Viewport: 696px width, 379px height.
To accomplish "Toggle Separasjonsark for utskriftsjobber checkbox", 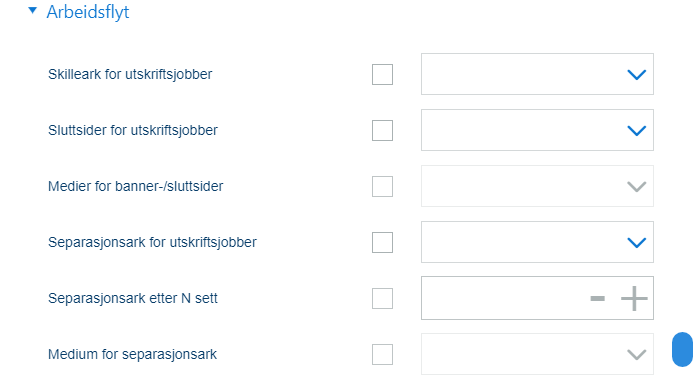I will [x=382, y=242].
